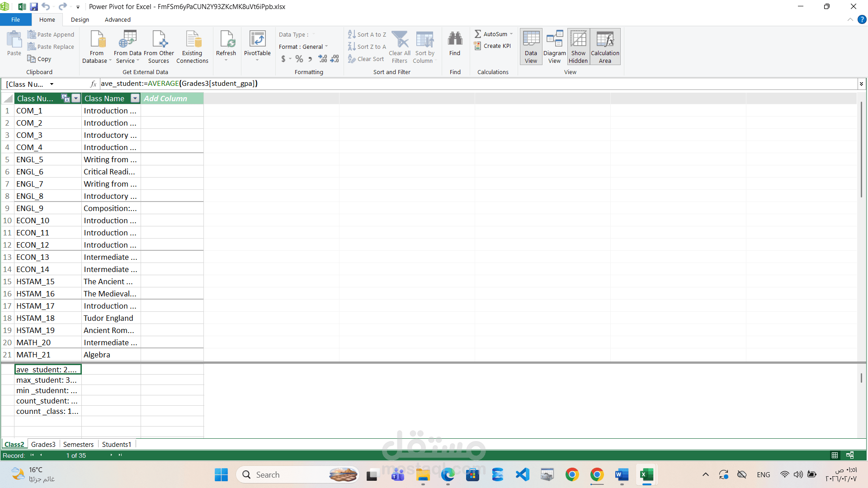
Task: Open the Class Name column filter dropdown
Action: click(x=135, y=99)
